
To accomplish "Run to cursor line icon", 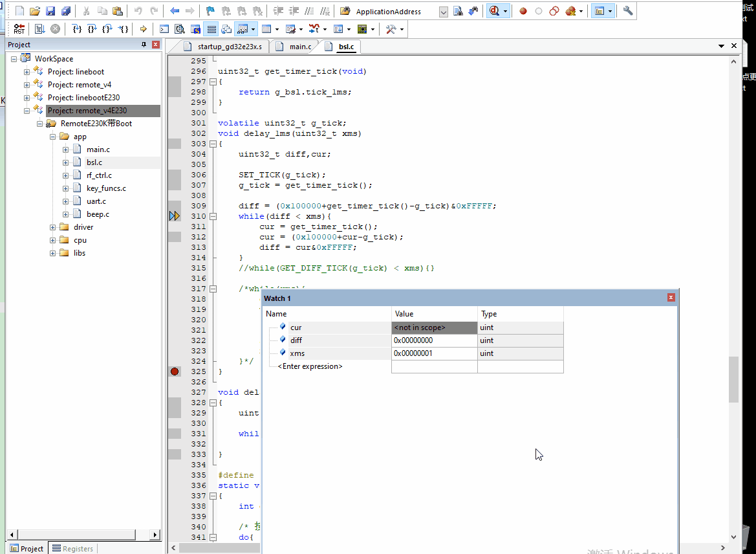I will 124,29.
